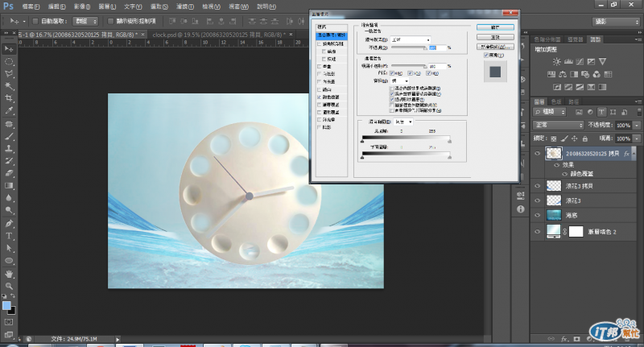Select 混合選項 entry in styles list
Viewport: 644px width, 347px height.
click(332, 35)
